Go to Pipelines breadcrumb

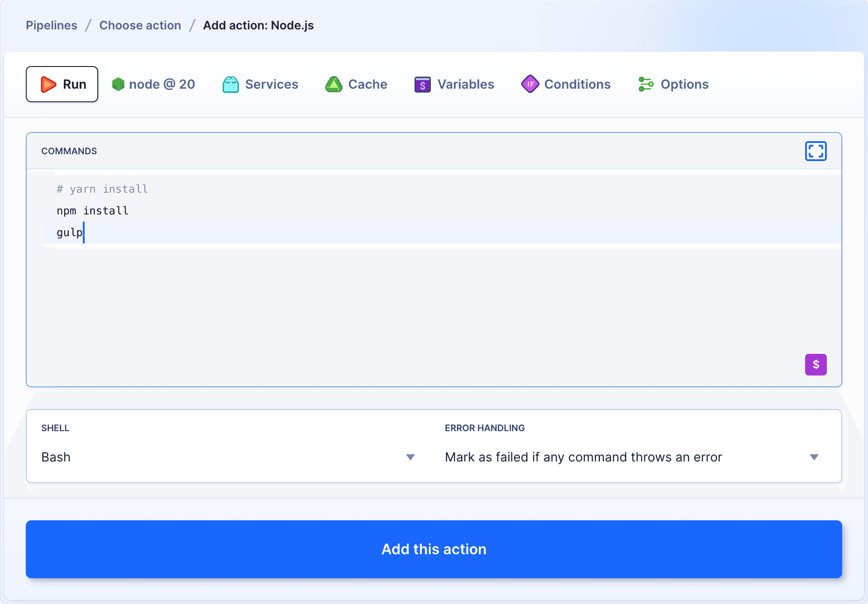52,25
